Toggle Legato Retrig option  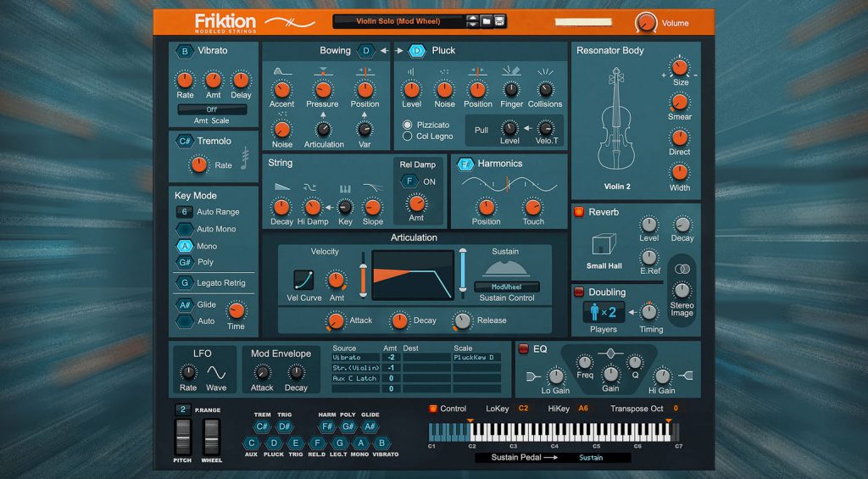(x=184, y=283)
